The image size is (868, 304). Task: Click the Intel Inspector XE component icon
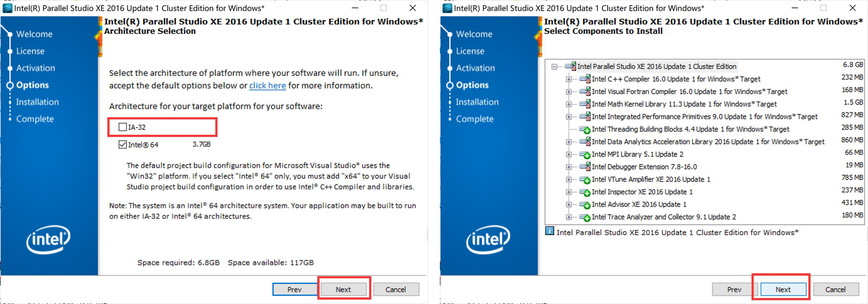click(x=585, y=192)
